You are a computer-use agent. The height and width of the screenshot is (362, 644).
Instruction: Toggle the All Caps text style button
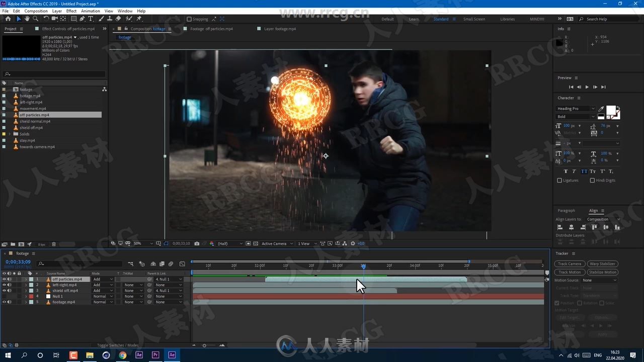tap(584, 171)
